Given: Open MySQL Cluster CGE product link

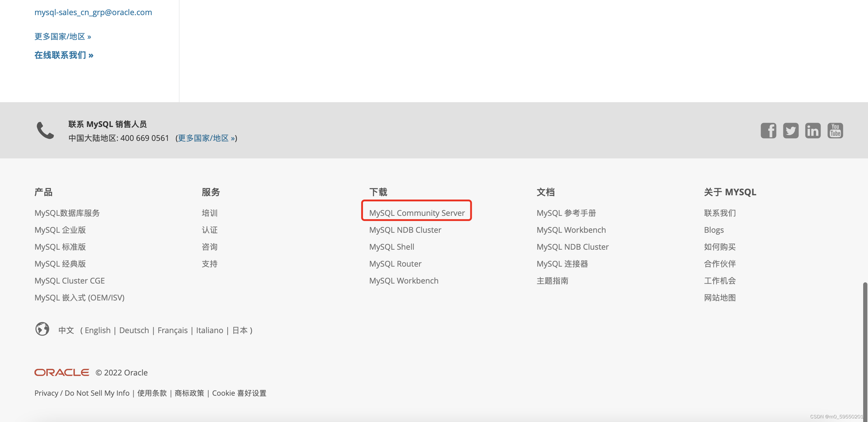Looking at the screenshot, I should point(70,281).
